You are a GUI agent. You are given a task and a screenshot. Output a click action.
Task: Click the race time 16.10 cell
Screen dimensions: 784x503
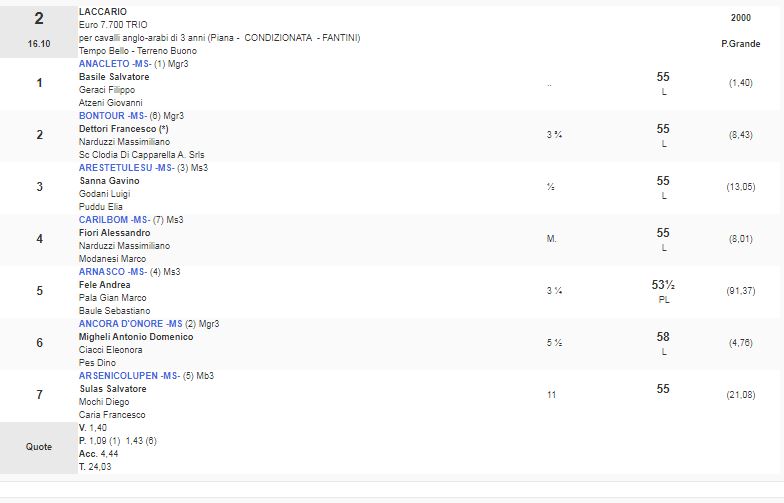[x=38, y=45]
